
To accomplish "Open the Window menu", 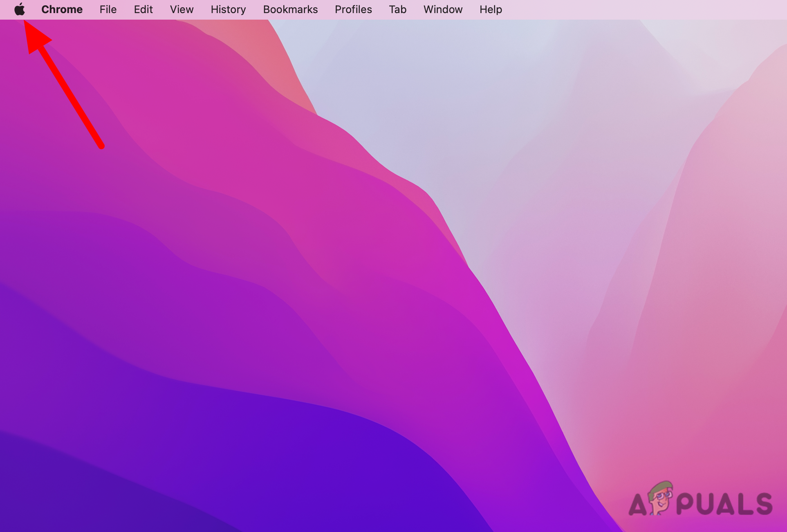I will click(x=443, y=9).
